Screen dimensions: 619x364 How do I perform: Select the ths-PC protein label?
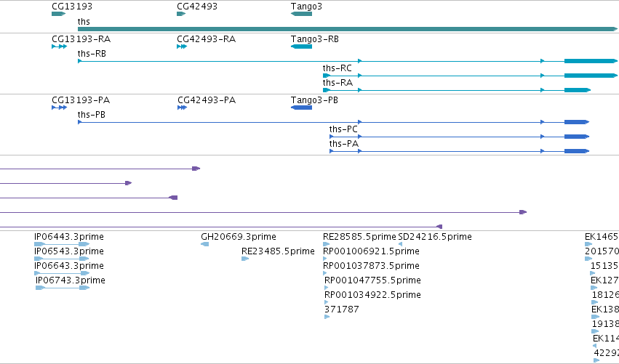pyautogui.click(x=343, y=129)
